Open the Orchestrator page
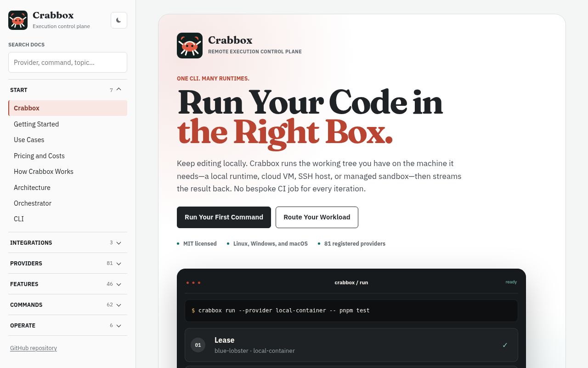Image resolution: width=588 pixels, height=368 pixels. pyautogui.click(x=68, y=203)
